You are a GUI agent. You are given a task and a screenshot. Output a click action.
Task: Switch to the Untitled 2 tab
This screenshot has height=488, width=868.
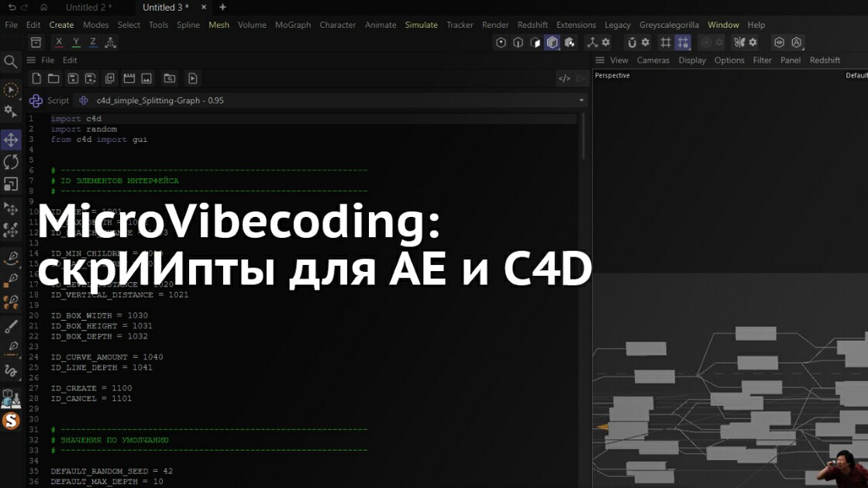coord(88,7)
